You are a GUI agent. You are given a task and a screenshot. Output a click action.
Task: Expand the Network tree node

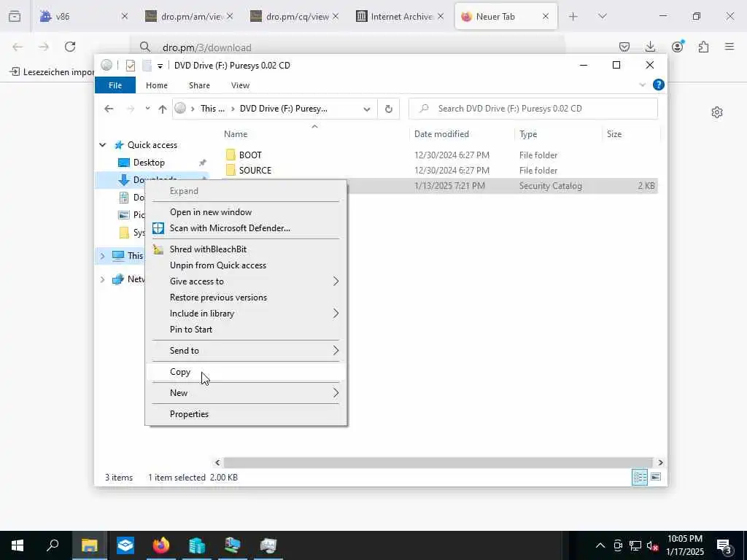click(102, 279)
